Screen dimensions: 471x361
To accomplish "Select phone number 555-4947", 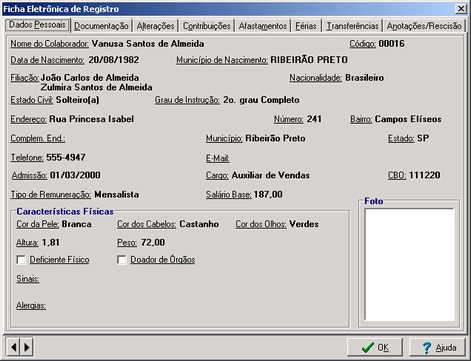I will coord(66,157).
